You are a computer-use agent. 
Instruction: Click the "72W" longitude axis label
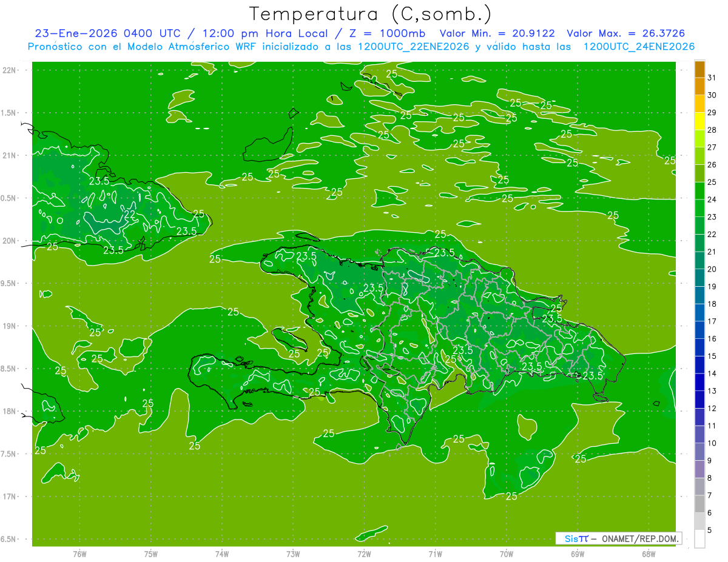click(x=364, y=554)
